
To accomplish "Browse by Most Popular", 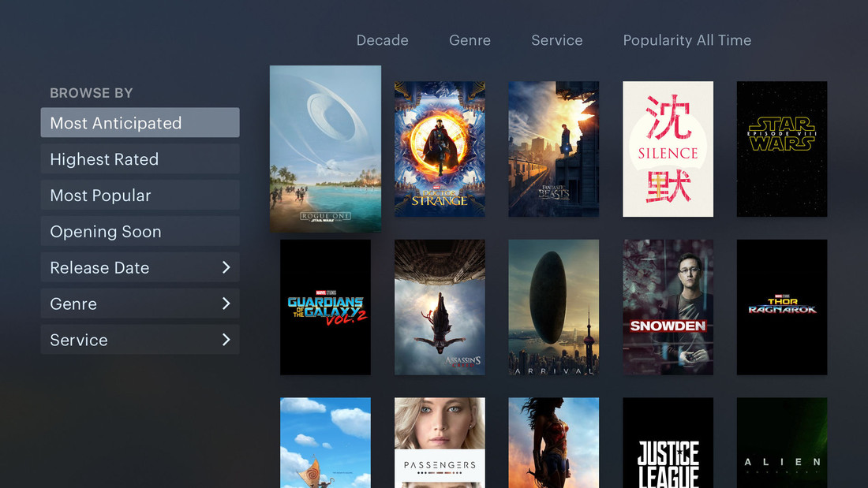I will click(140, 196).
